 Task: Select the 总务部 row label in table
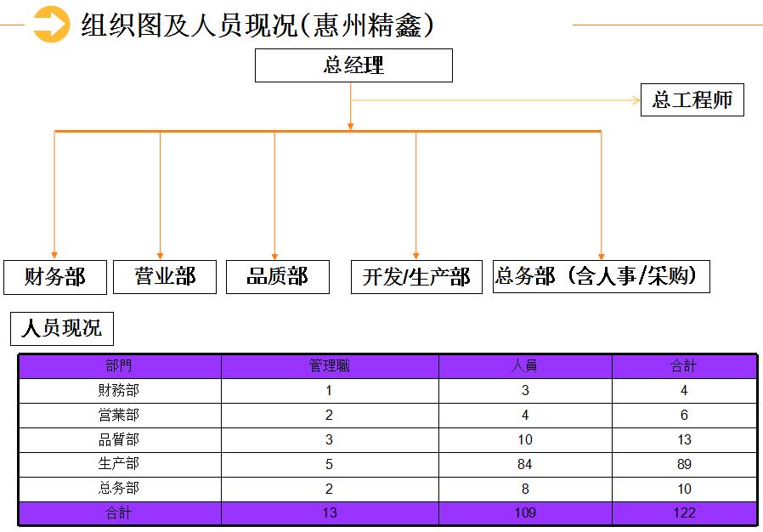[119, 488]
